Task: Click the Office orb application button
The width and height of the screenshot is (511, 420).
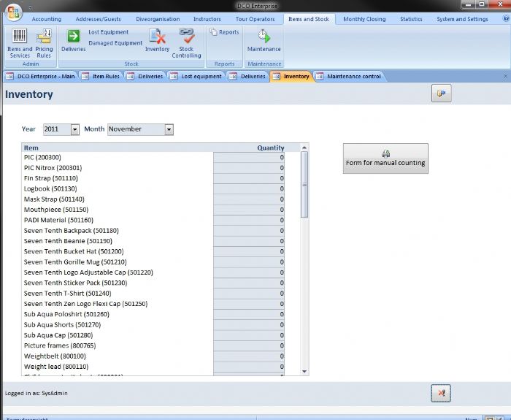Action: coord(14,12)
